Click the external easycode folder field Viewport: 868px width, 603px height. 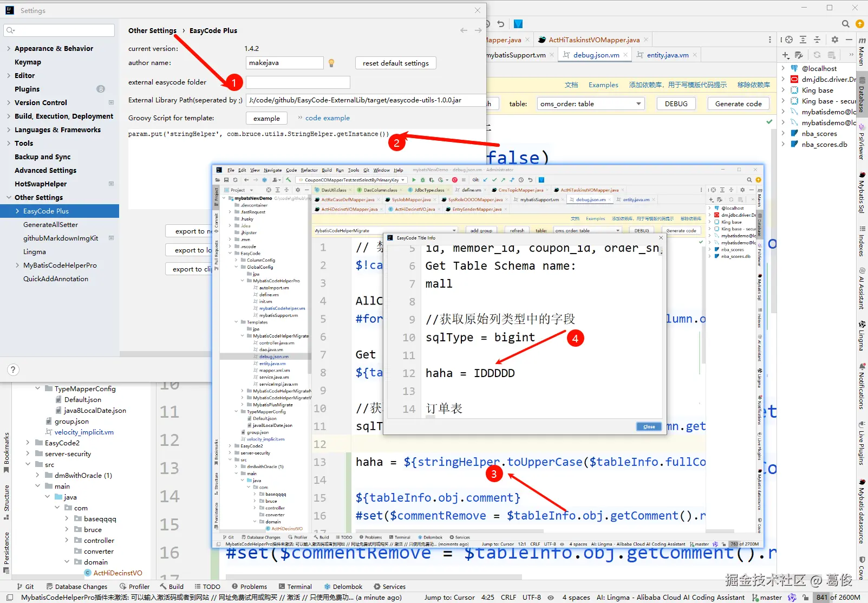(298, 82)
